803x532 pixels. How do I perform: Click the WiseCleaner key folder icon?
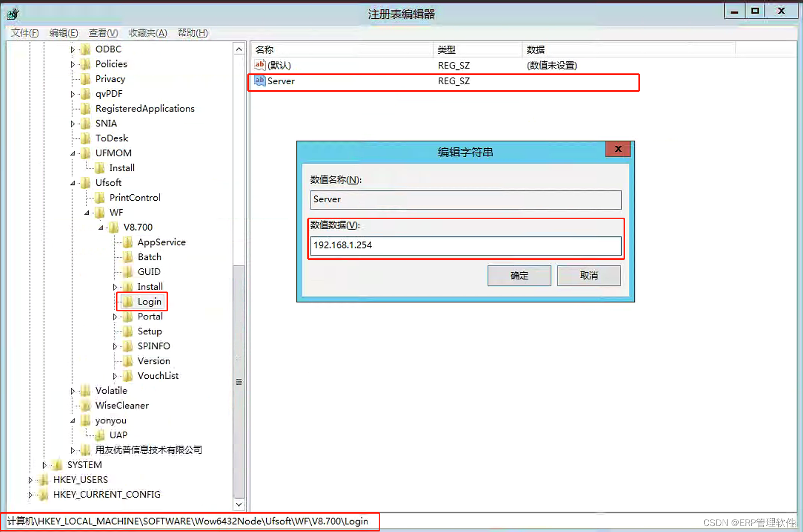click(x=85, y=406)
